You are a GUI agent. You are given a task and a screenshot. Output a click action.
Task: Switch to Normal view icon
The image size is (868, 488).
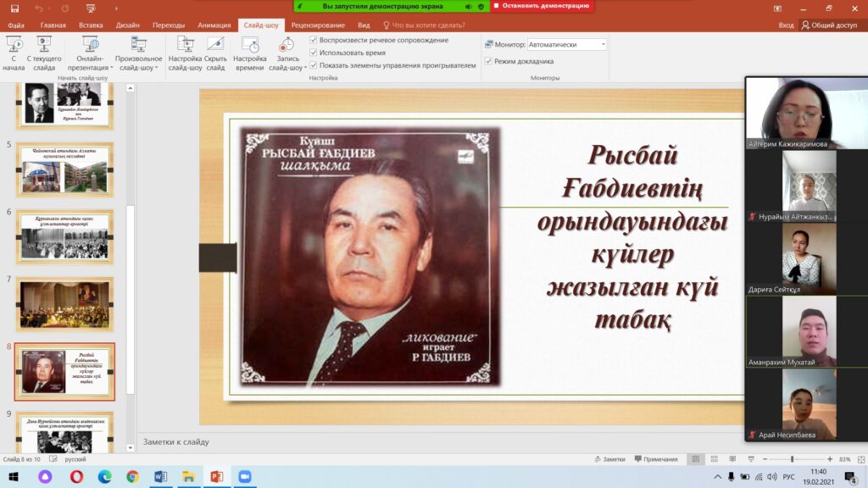coord(696,459)
